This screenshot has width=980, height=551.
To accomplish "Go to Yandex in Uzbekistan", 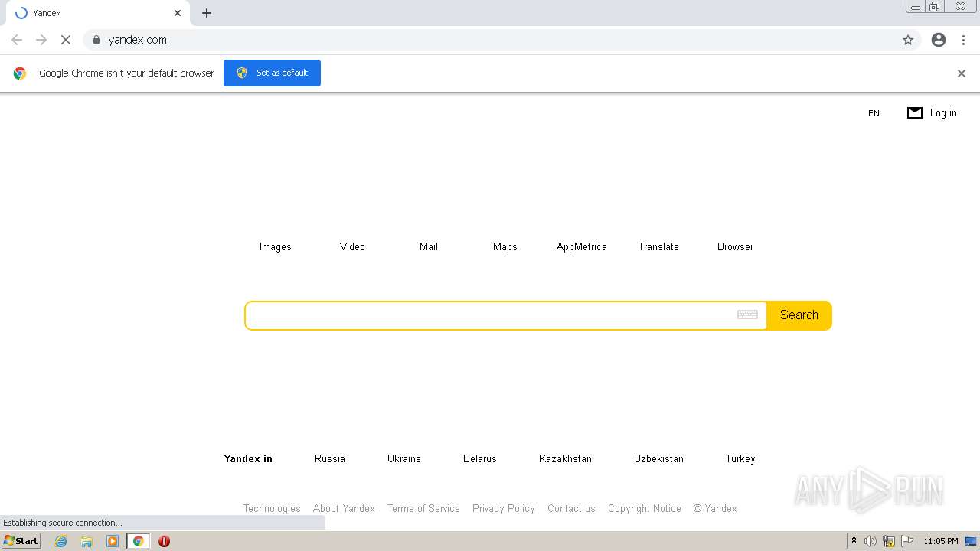I will [x=658, y=458].
